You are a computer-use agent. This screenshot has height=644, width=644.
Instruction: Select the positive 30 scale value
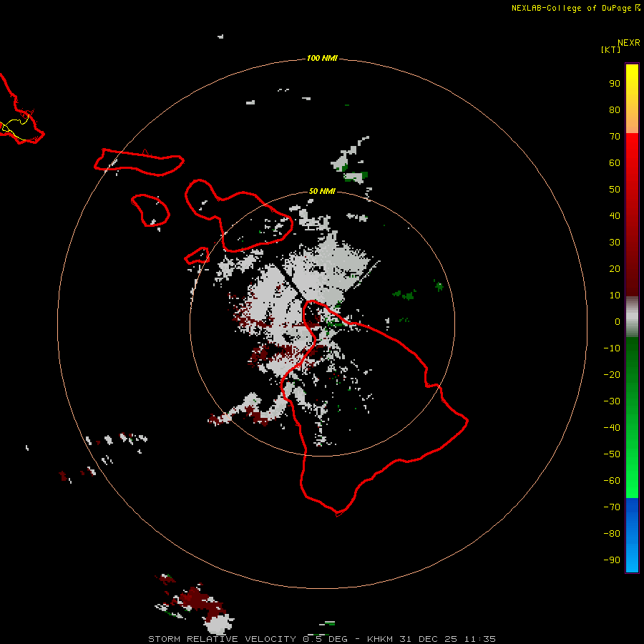click(x=615, y=243)
